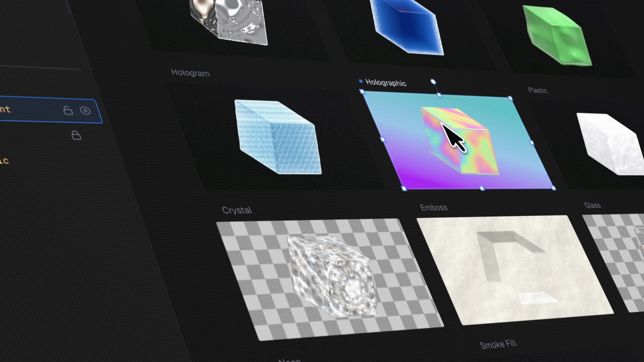This screenshot has width=644, height=362.
Task: Click the right edge midpoint handle of Holographic selection
Action: 532,143
